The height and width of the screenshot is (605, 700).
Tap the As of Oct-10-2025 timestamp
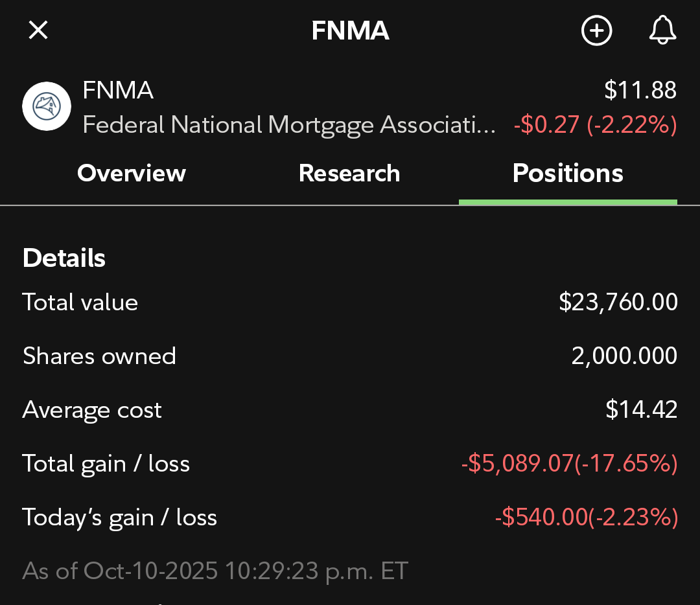click(215, 571)
